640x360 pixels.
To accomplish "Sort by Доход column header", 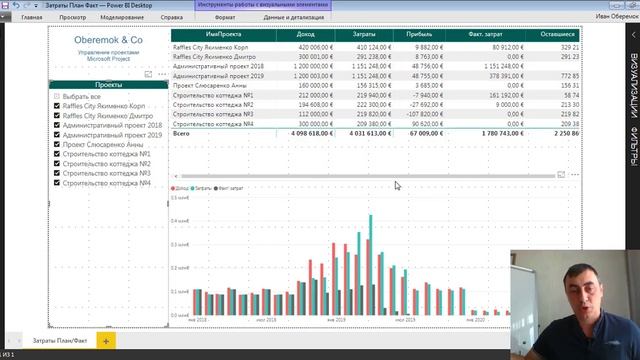I will click(305, 35).
